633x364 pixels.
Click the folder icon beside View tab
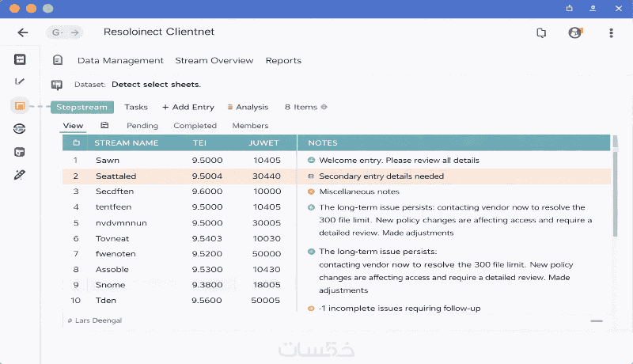(104, 126)
